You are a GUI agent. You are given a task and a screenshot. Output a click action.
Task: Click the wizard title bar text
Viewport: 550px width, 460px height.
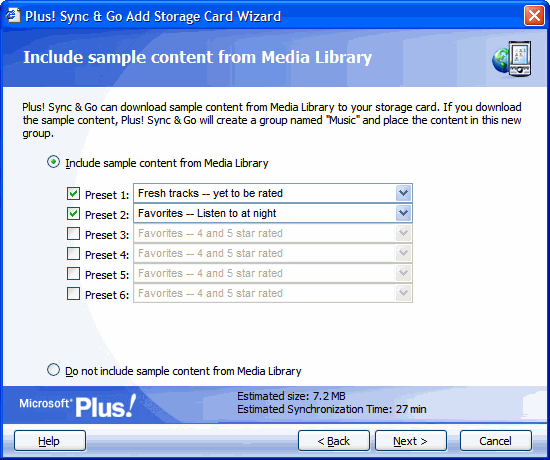pos(153,16)
